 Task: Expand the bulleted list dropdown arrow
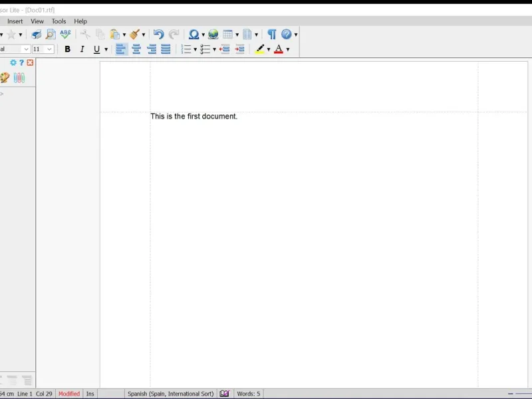point(214,49)
